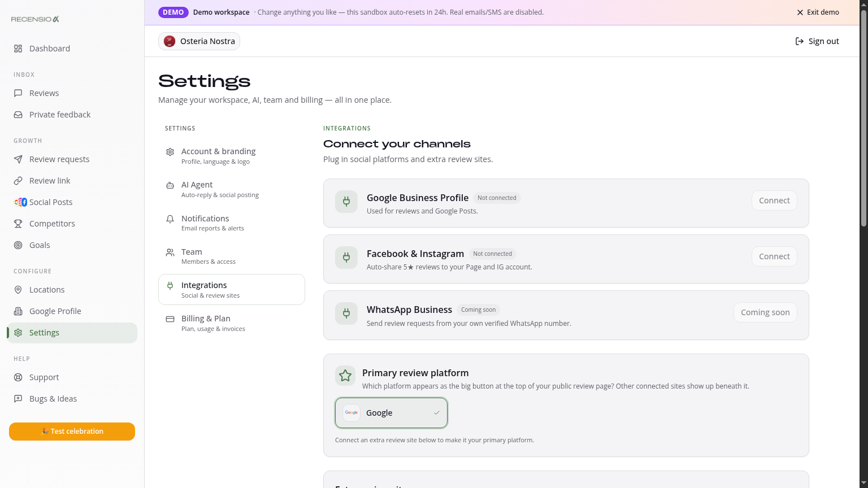Click the Goals target icon
Screen dimensions: 868x488
point(18,245)
